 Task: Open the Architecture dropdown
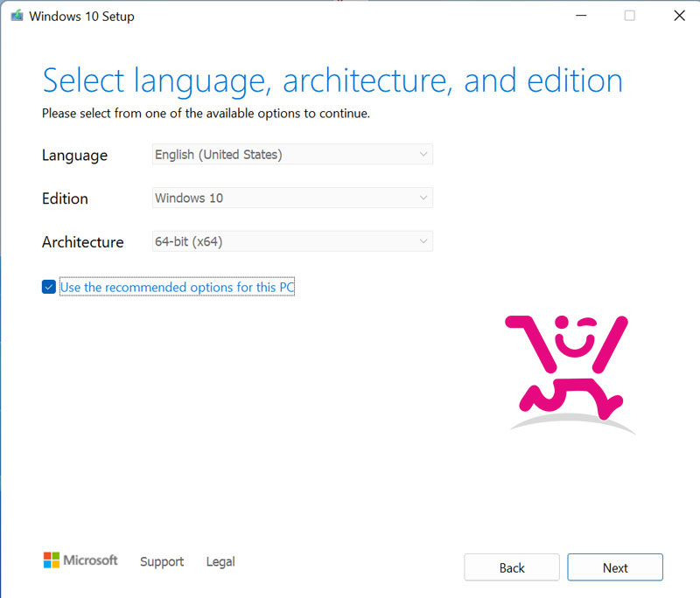pyautogui.click(x=292, y=241)
